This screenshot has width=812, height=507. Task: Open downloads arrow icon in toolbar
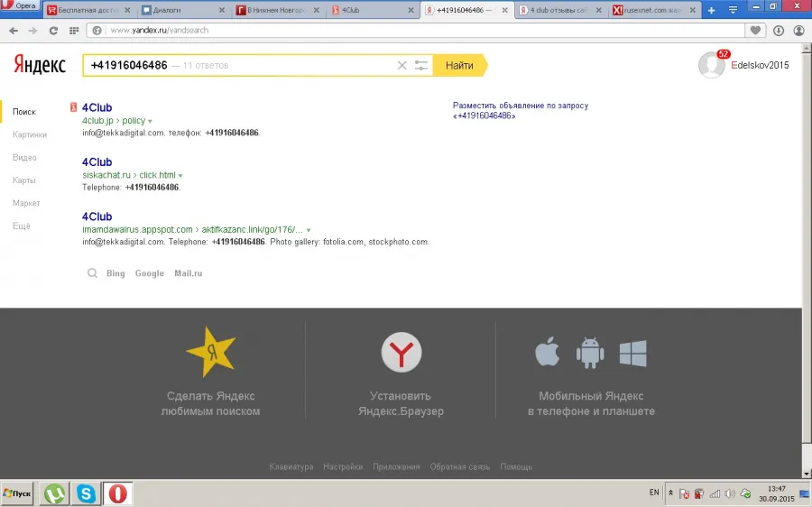[x=779, y=31]
